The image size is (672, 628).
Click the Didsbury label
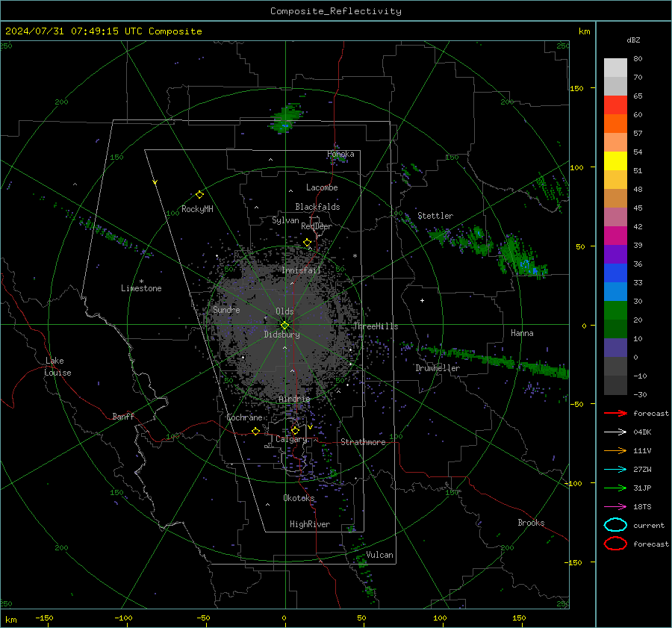pyautogui.click(x=281, y=335)
